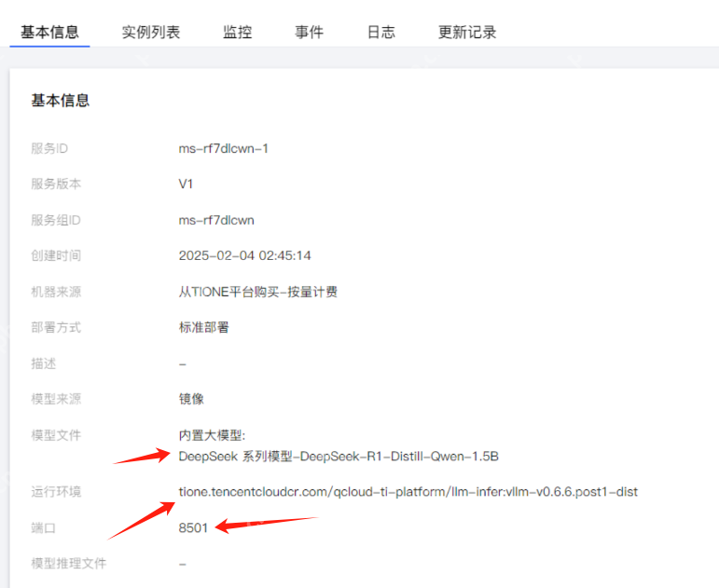Click the 服务组ID label
719x588 pixels.
[56, 220]
